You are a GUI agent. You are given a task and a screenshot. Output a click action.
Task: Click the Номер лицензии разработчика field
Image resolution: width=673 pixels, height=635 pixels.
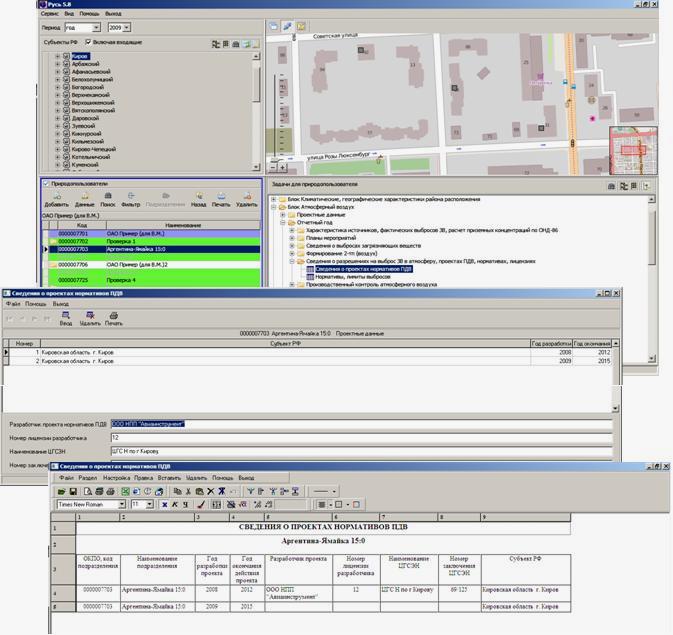pyautogui.click(x=360, y=437)
